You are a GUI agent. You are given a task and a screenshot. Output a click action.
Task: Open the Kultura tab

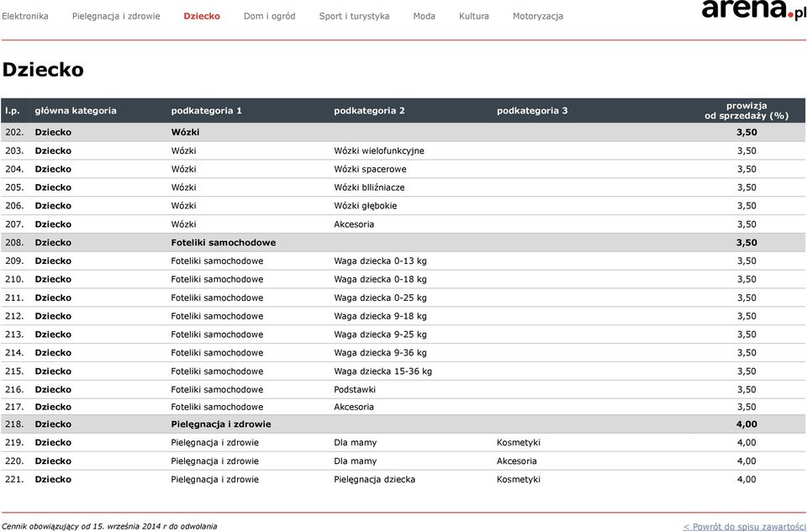point(474,16)
